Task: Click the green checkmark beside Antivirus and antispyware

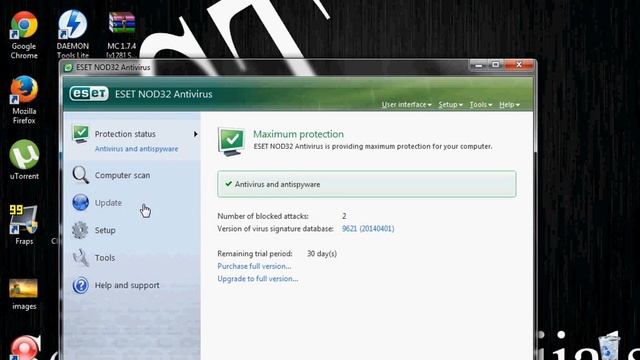Action: pos(229,184)
